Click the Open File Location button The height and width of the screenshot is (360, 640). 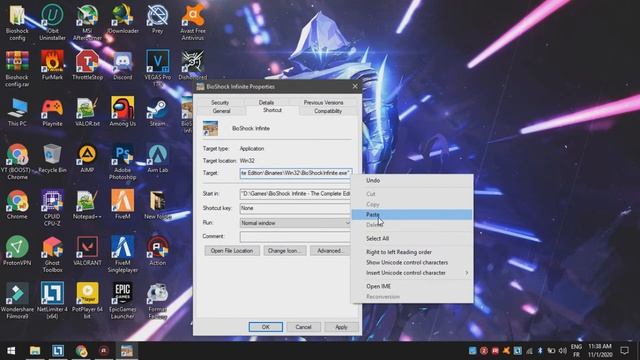232,251
